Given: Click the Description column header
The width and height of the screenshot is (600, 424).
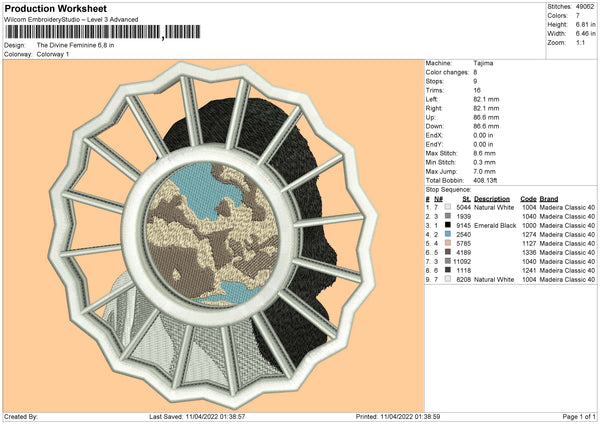Looking at the screenshot, I should tap(492, 199).
